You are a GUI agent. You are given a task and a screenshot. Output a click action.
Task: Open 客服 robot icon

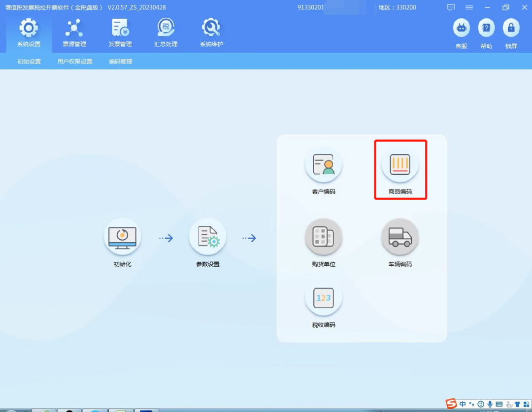(x=461, y=29)
